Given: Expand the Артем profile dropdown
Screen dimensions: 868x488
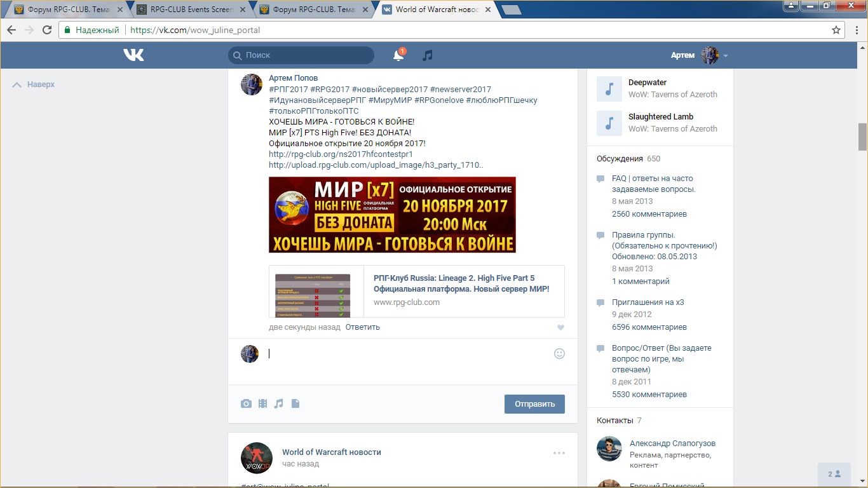Looking at the screenshot, I should tap(699, 55).
